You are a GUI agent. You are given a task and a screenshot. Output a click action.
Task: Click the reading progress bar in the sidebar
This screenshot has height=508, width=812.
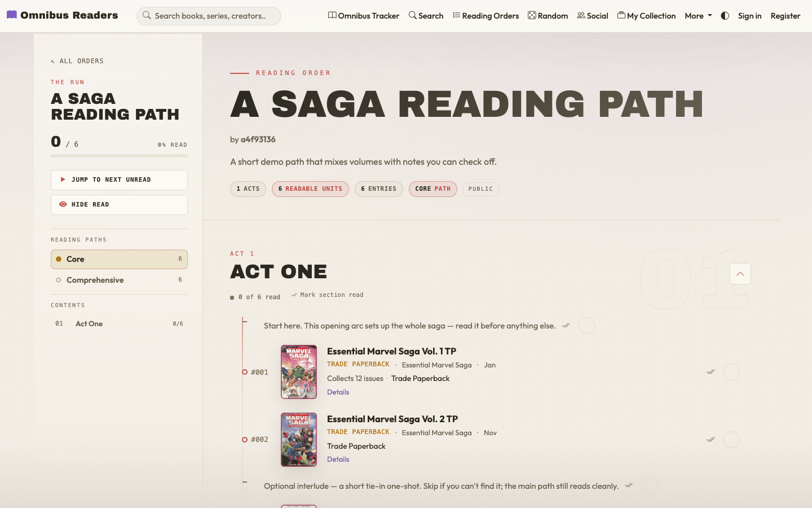(x=119, y=156)
